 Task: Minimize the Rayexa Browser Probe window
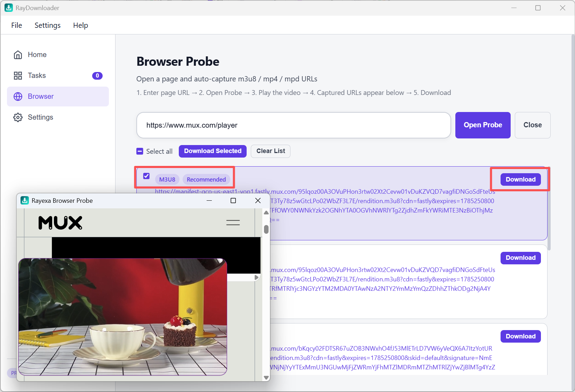point(209,201)
